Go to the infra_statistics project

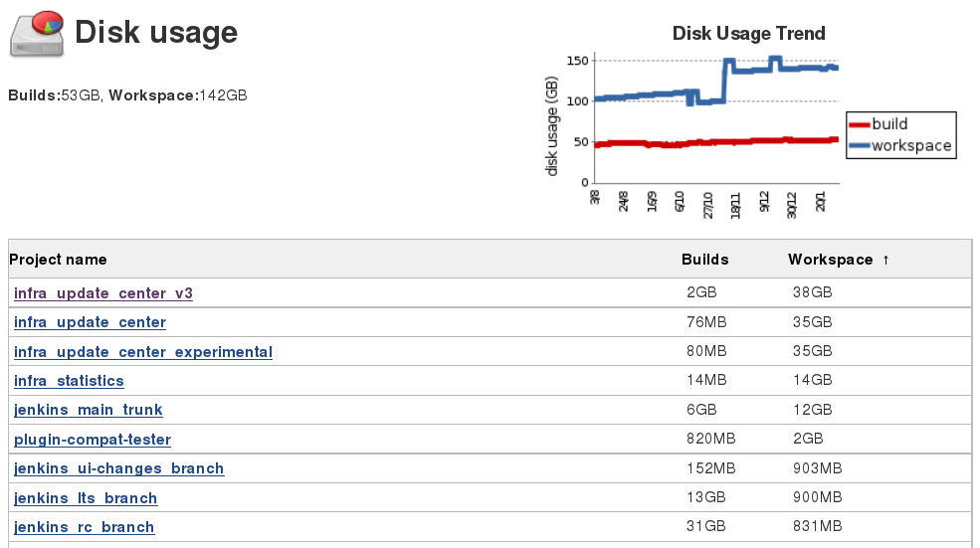69,381
